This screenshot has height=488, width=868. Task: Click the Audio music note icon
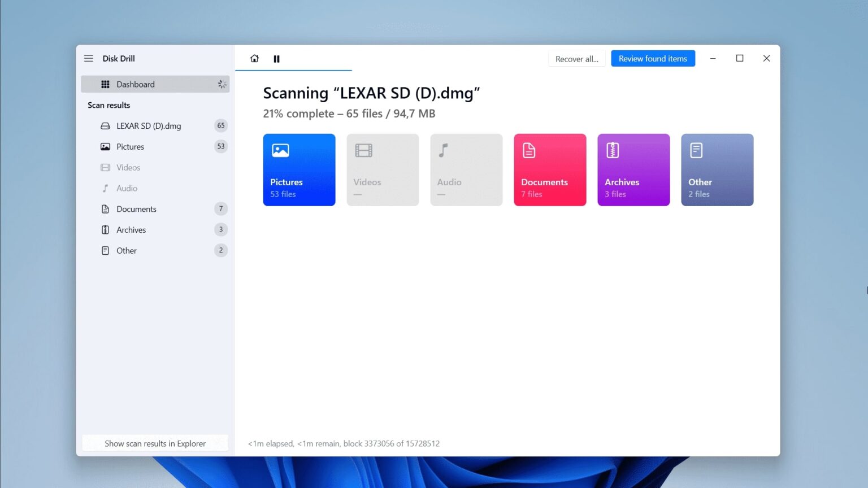tap(105, 188)
